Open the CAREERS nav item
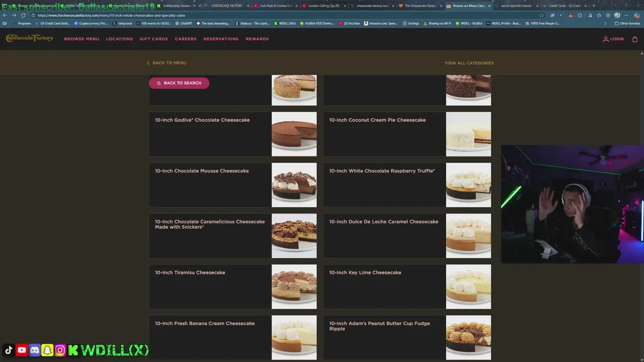The height and width of the screenshot is (362, 644). 186,39
